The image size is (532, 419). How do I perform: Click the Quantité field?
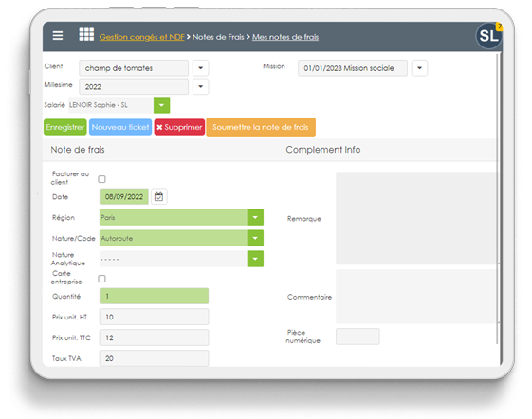[154, 296]
